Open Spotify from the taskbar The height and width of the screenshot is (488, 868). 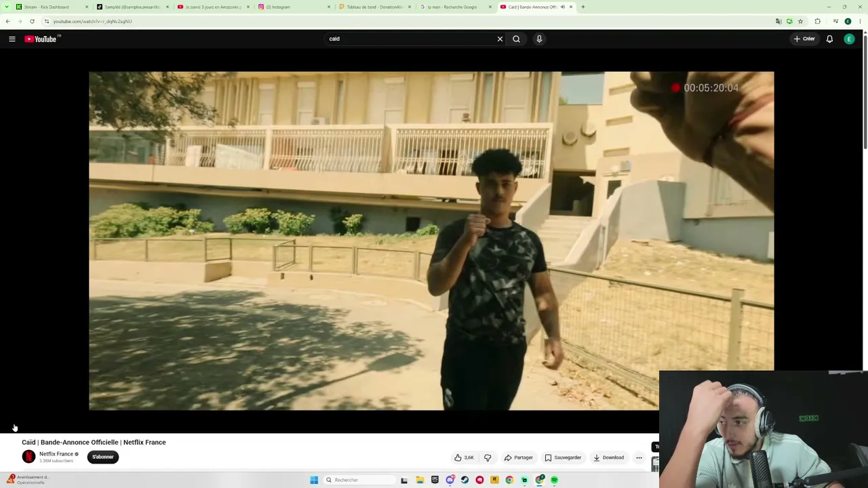pyautogui.click(x=554, y=480)
